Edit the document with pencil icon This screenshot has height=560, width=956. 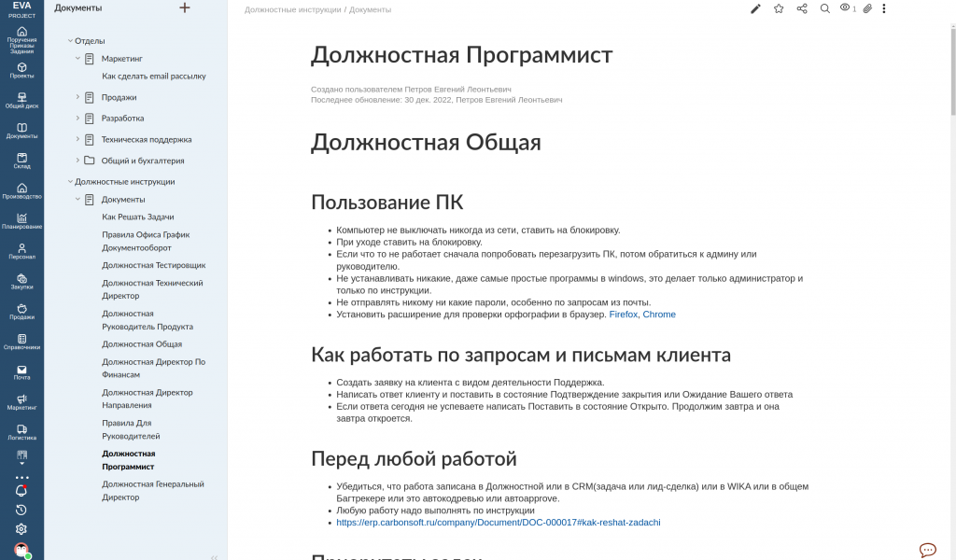pos(755,8)
